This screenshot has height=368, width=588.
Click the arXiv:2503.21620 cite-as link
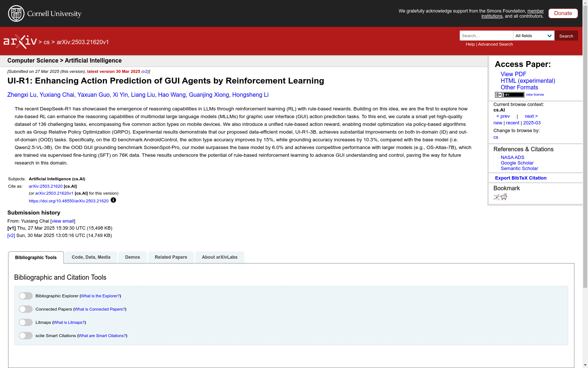46,186
